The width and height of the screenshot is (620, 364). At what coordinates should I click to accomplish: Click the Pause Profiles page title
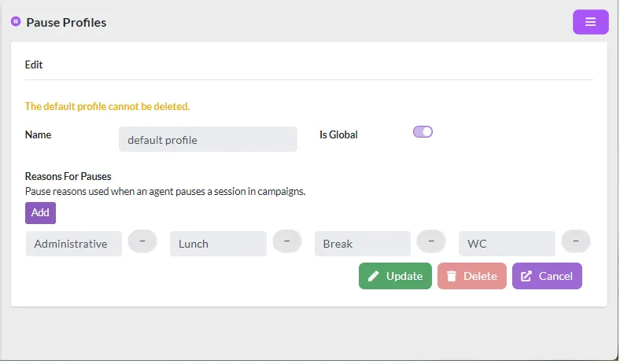point(66,23)
